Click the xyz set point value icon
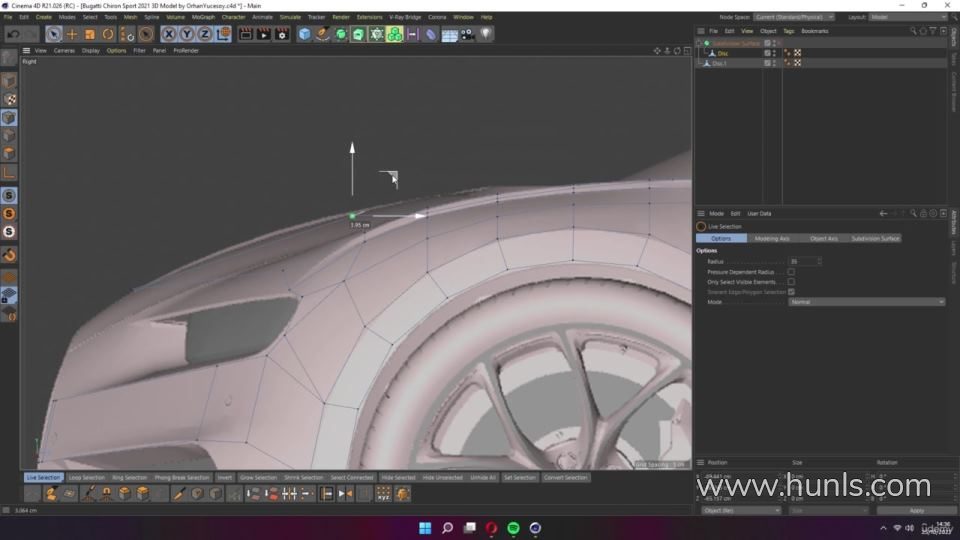The image size is (960, 540). click(383, 493)
